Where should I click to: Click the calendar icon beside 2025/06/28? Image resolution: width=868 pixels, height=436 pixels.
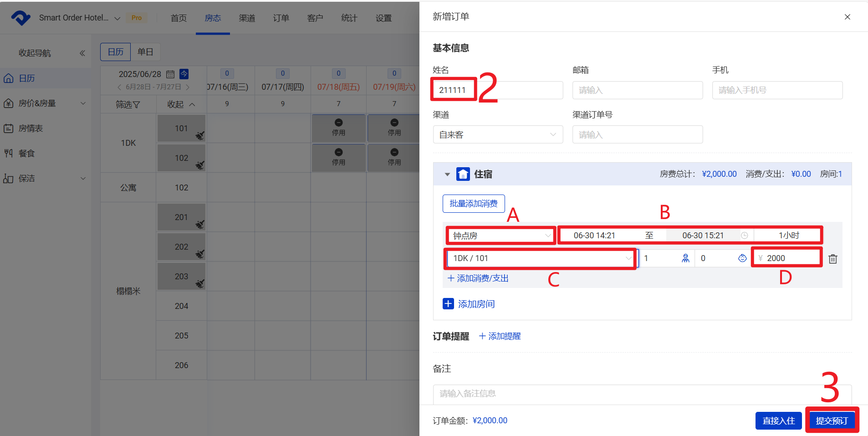click(x=170, y=74)
